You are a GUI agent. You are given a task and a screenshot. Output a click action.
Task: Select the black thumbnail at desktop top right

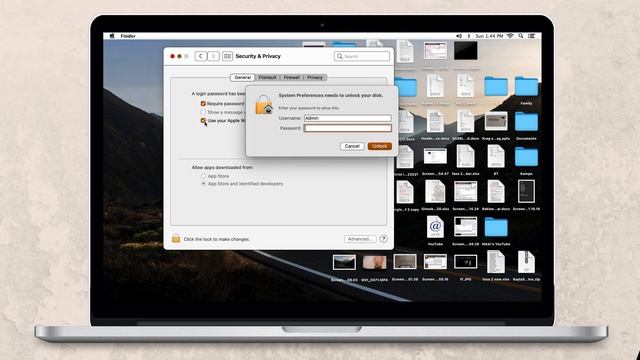tap(466, 51)
